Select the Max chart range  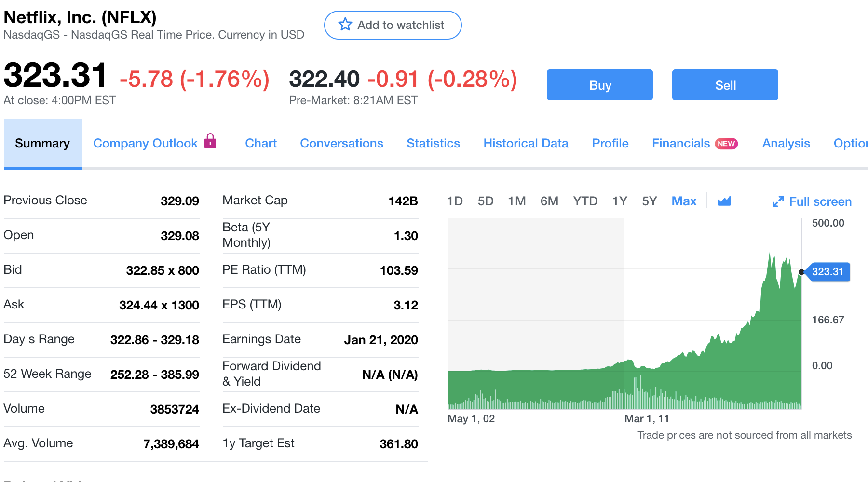(x=684, y=201)
